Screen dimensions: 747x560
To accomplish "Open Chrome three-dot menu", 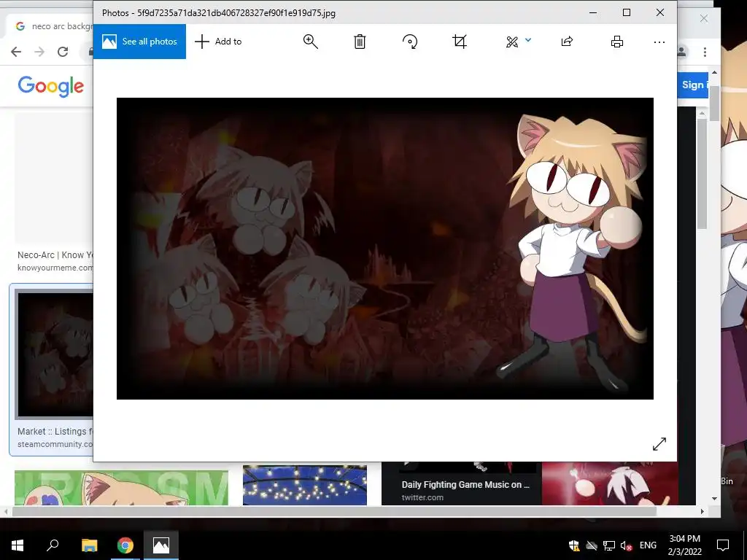I will point(705,52).
